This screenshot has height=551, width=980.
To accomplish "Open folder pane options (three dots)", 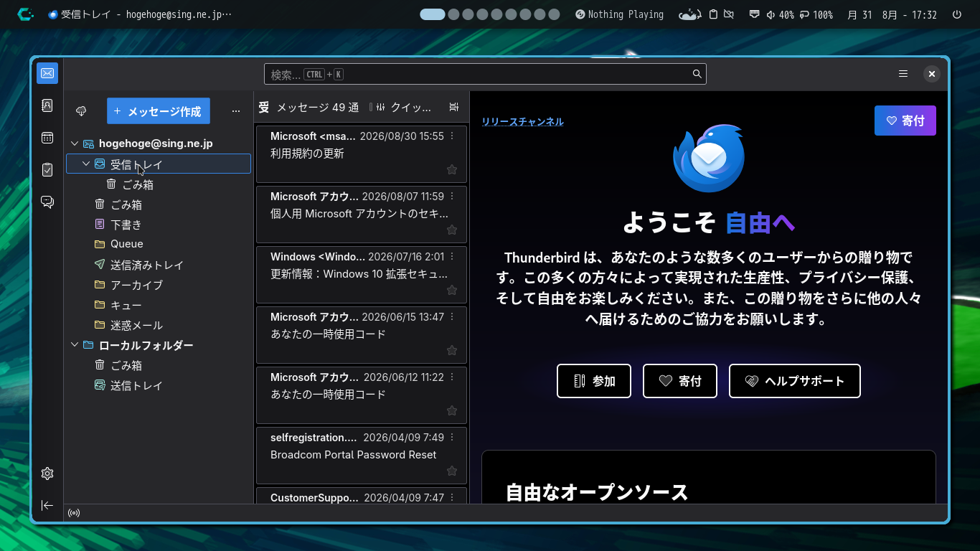I will (x=236, y=111).
